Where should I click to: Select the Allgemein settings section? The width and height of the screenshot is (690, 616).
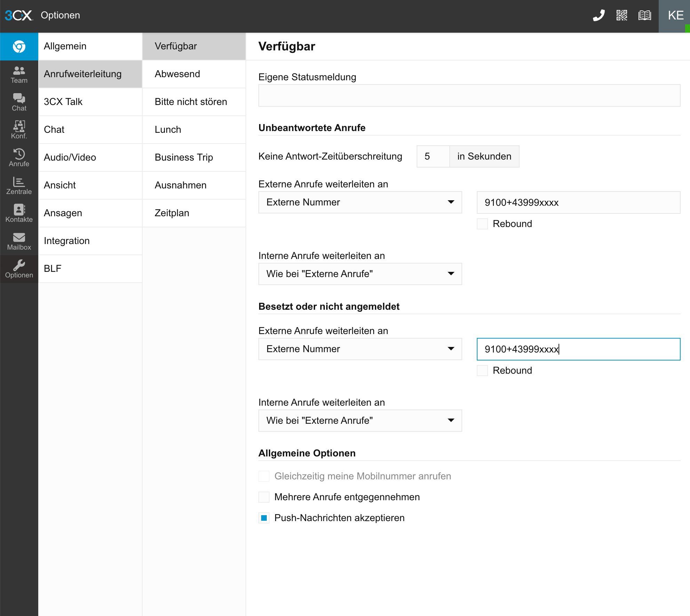click(x=90, y=46)
